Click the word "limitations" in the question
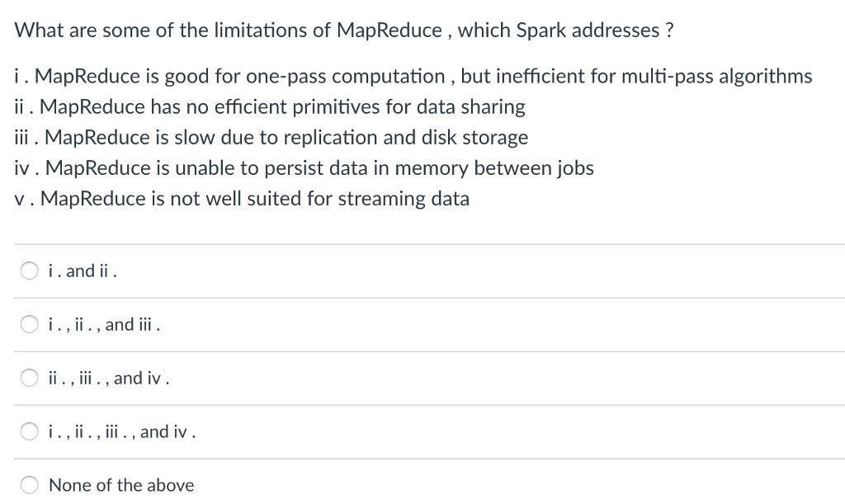This screenshot has width=845, height=504. (x=260, y=31)
